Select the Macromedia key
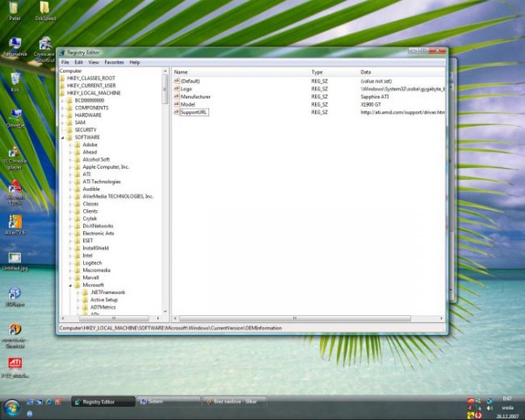 pos(96,270)
